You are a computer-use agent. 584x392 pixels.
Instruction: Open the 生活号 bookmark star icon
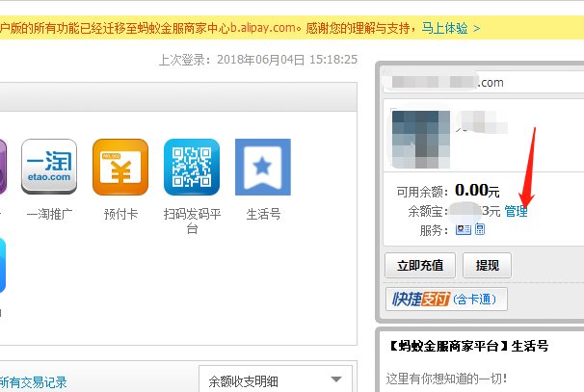coord(263,167)
